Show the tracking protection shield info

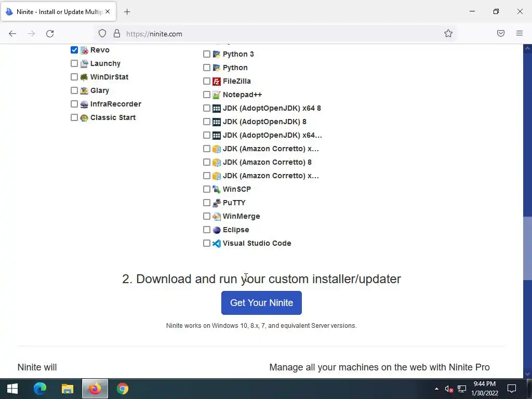[x=102, y=33]
